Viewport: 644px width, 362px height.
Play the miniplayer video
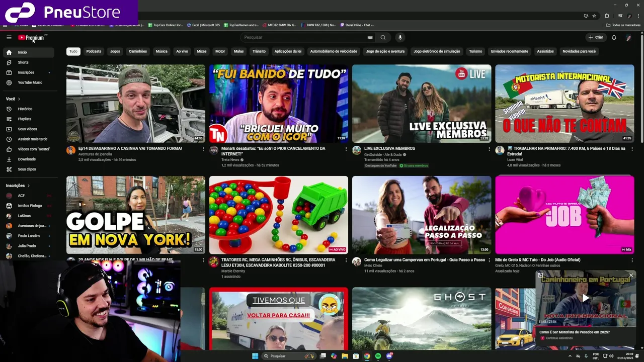tap(586, 298)
